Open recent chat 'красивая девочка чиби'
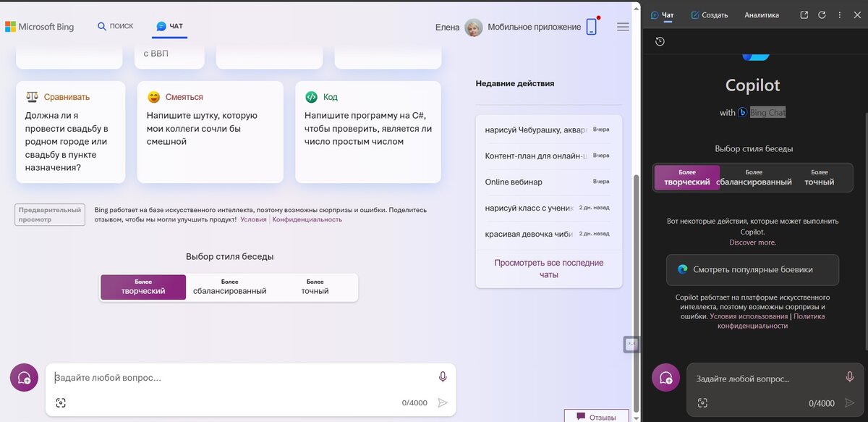This screenshot has height=422, width=868. click(548, 234)
